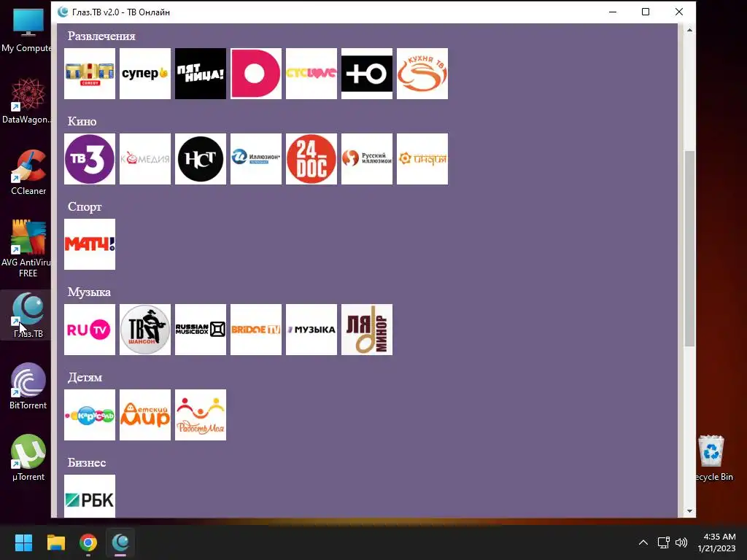Screen dimensions: 747x560
Task: Click the Глаз.ТВ taskbar button
Action: tap(120, 542)
